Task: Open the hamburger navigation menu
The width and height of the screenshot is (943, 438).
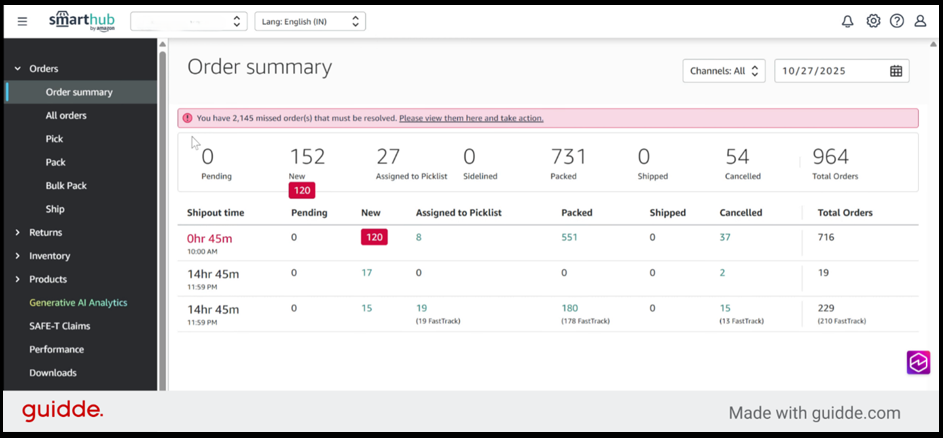Action: [22, 21]
